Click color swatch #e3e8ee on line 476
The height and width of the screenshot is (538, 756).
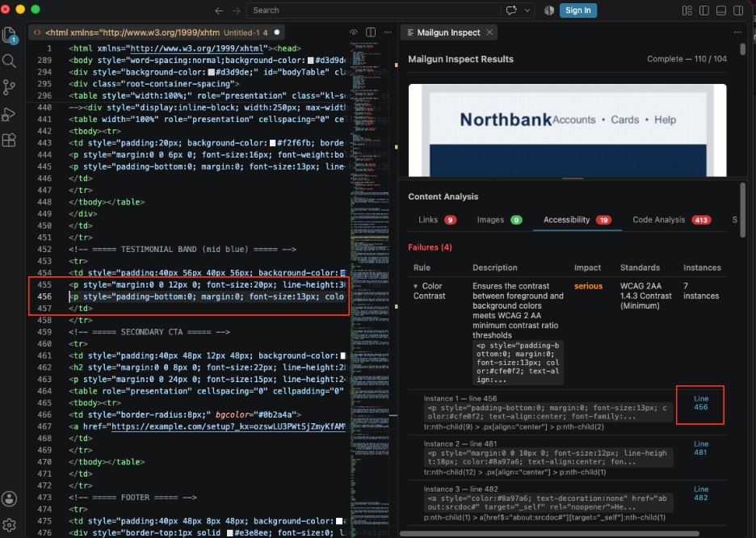tap(230, 532)
